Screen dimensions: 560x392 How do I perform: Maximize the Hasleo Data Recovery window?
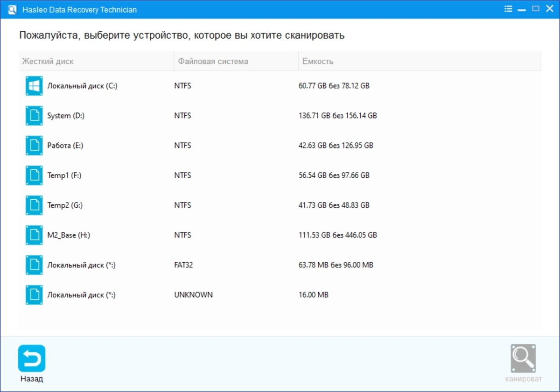(x=536, y=9)
